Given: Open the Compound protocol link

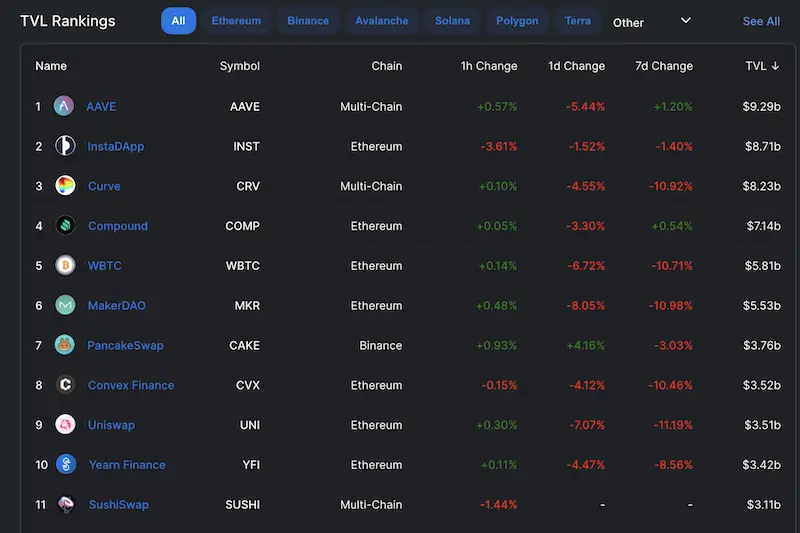Looking at the screenshot, I should 118,226.
